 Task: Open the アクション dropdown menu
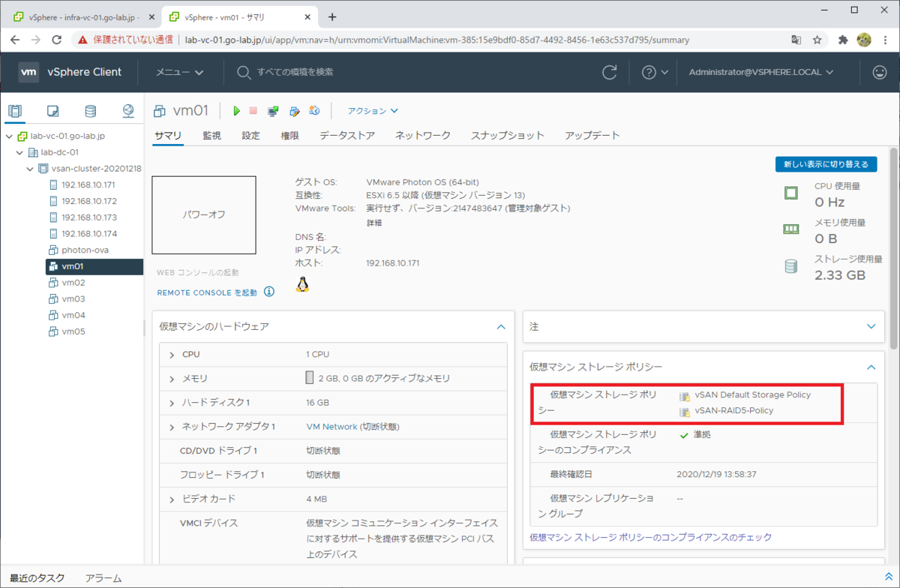tap(372, 110)
